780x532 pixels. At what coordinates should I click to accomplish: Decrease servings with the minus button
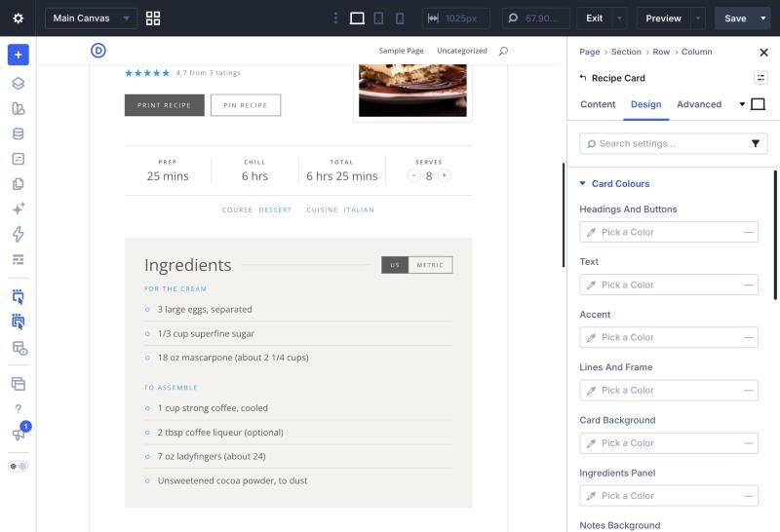pyautogui.click(x=413, y=175)
